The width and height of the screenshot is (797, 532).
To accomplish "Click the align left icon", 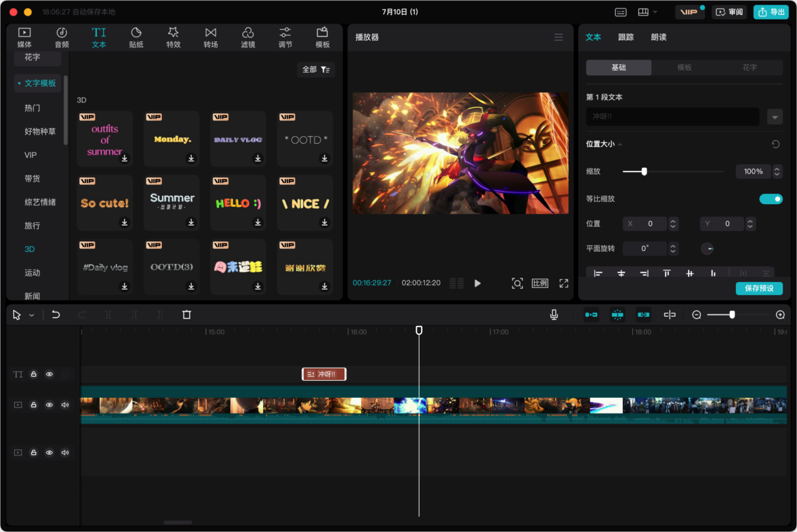I will 598,273.
